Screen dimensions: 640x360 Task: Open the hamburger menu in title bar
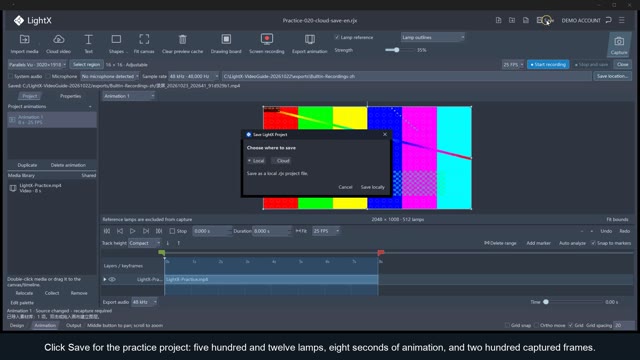[x=622, y=20]
